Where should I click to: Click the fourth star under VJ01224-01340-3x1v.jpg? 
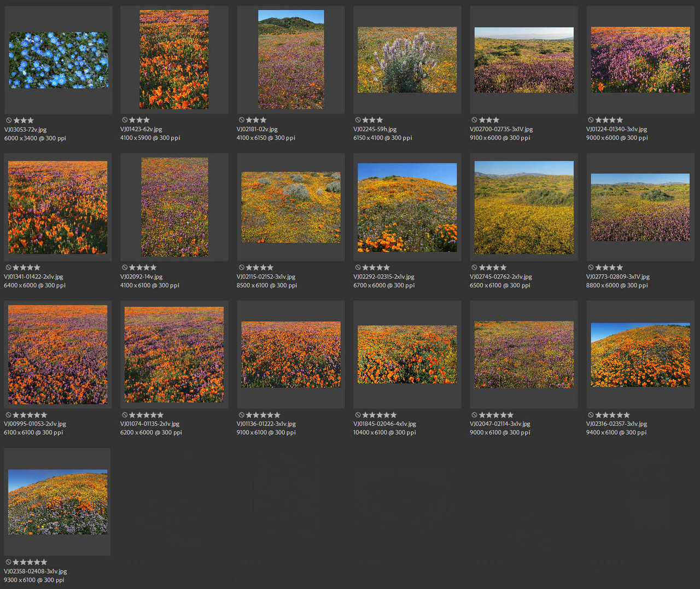click(620, 119)
